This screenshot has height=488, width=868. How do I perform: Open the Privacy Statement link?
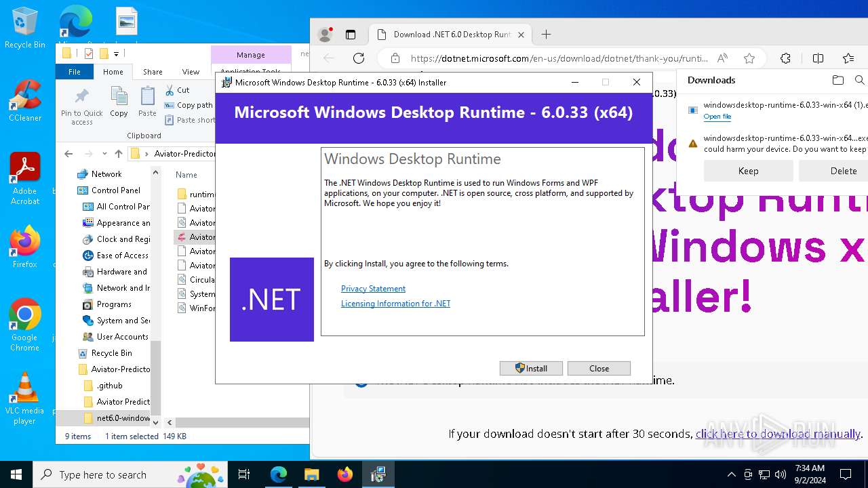click(x=373, y=289)
